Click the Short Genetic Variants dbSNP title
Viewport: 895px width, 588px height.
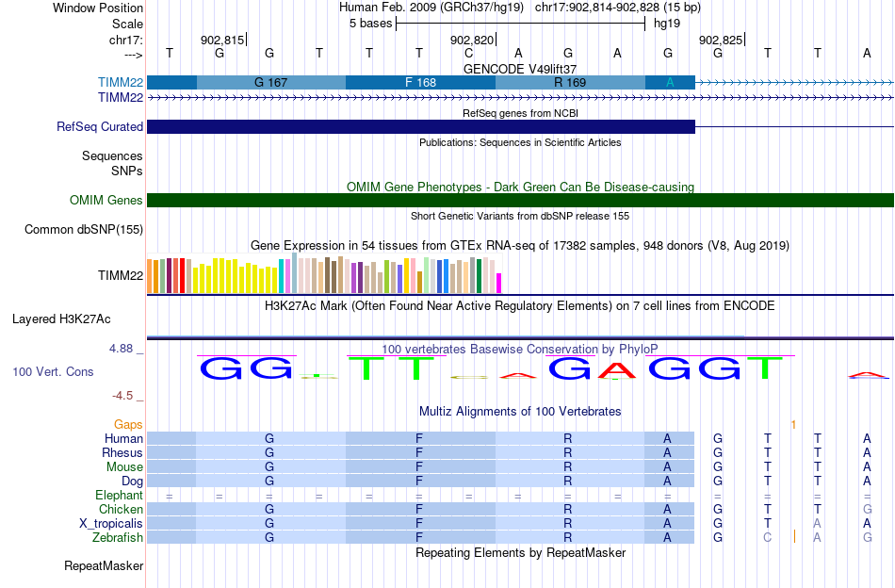click(x=520, y=216)
